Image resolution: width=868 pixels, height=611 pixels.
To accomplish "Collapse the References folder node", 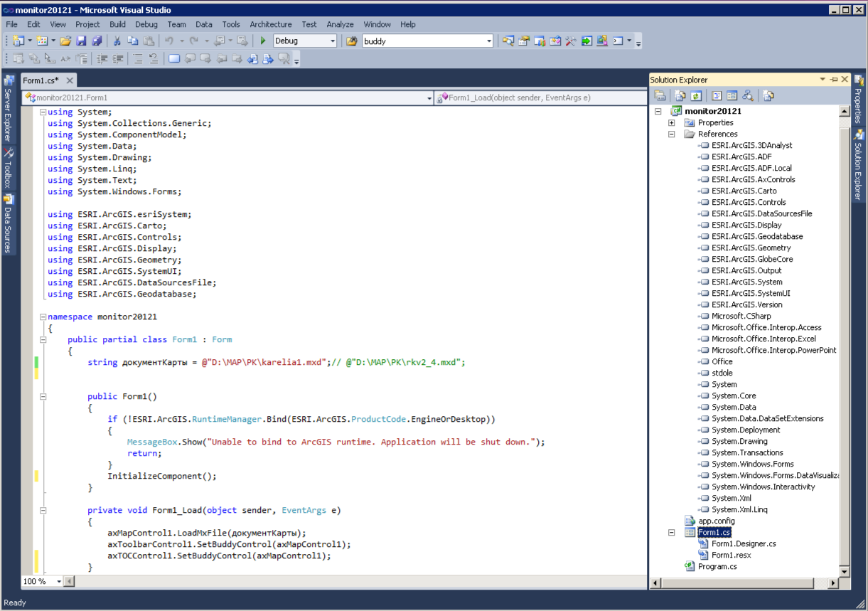I will 671,134.
